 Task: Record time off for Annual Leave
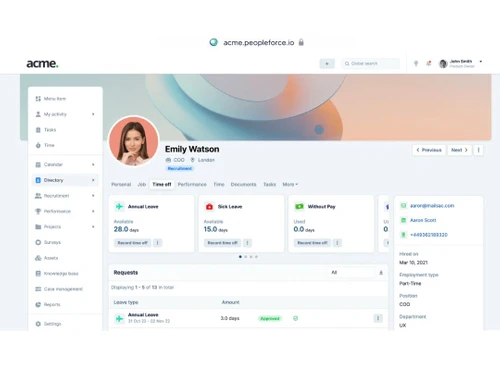[x=132, y=243]
